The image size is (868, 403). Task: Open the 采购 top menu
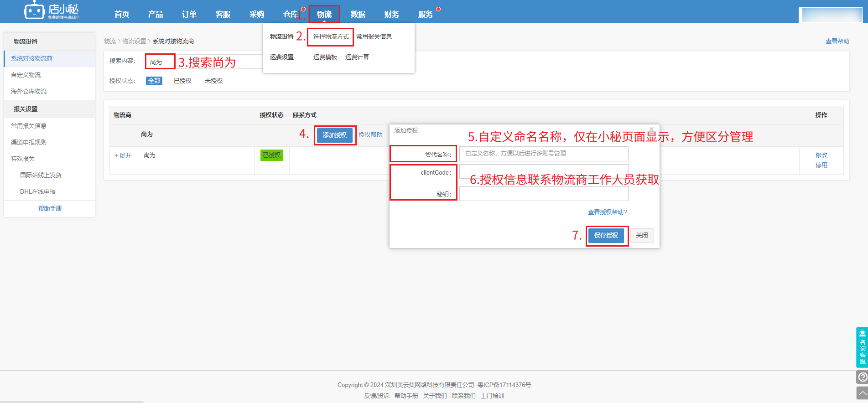coord(257,14)
